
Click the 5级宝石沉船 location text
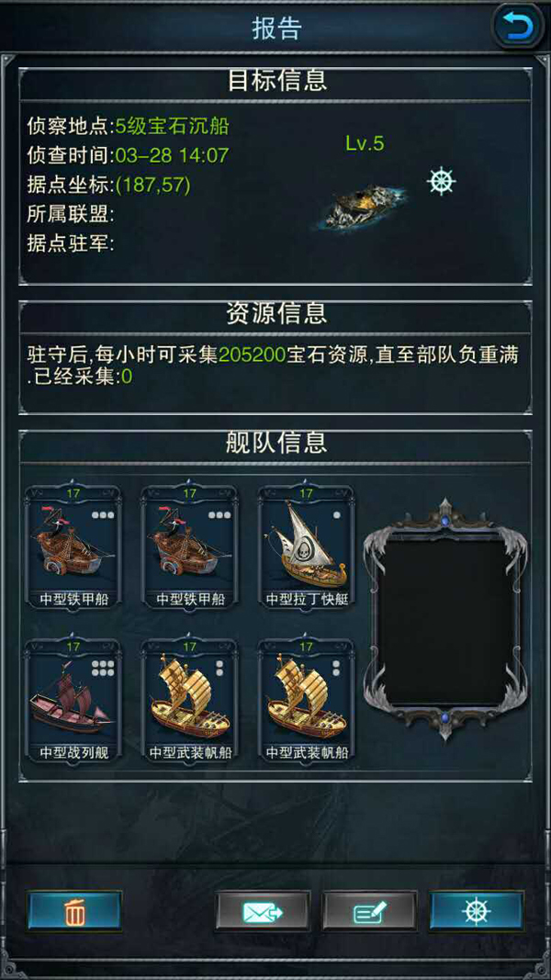pyautogui.click(x=173, y=126)
